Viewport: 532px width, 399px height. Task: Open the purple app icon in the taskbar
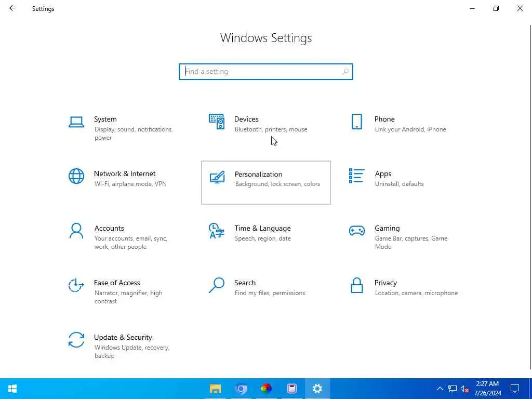292,389
